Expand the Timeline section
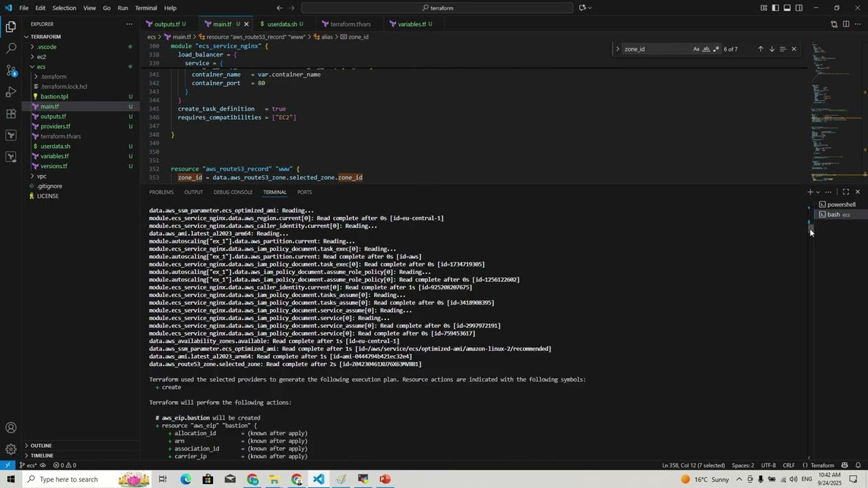This screenshot has width=868, height=488. coord(81,455)
